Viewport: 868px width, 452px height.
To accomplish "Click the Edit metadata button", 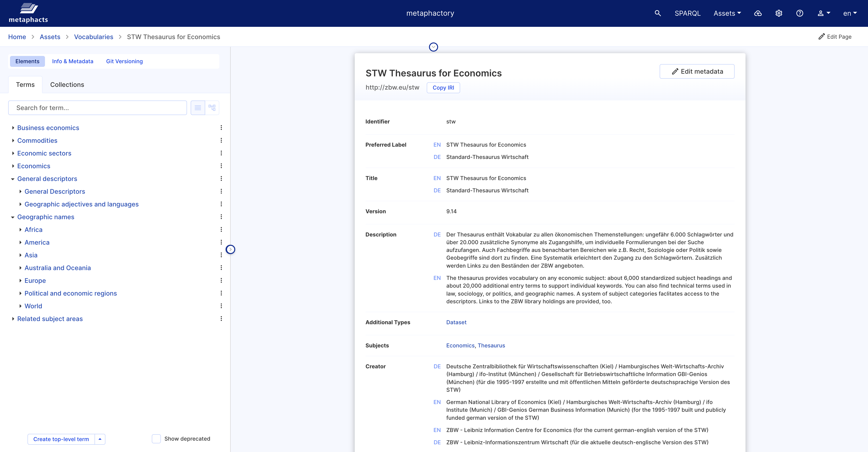I will (x=697, y=71).
